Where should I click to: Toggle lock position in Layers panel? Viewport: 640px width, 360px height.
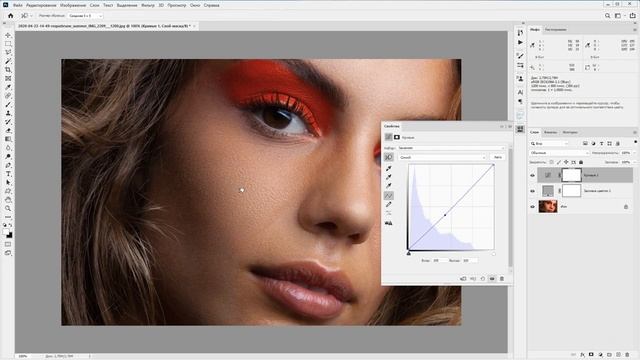[566, 162]
